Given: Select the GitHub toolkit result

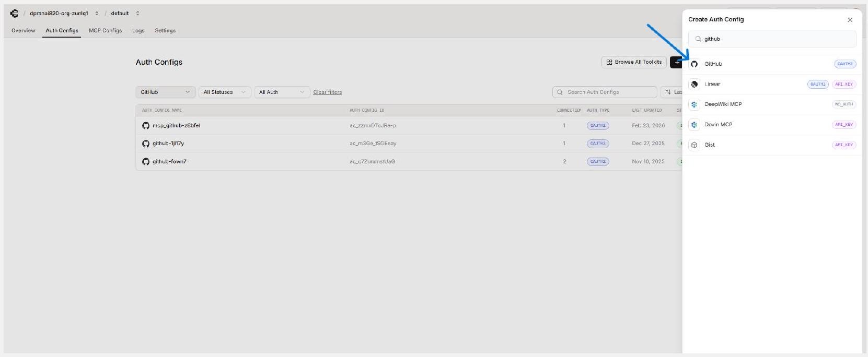Looking at the screenshot, I should pos(772,64).
